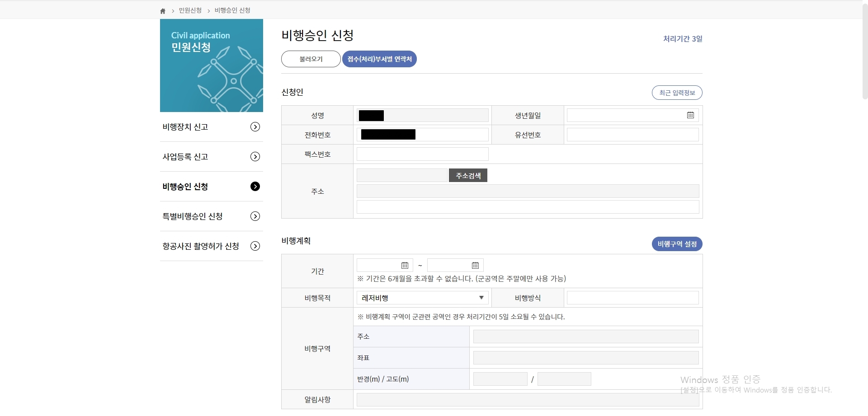The height and width of the screenshot is (416, 868).
Task: Click the 기간 end date field
Action: pos(455,265)
